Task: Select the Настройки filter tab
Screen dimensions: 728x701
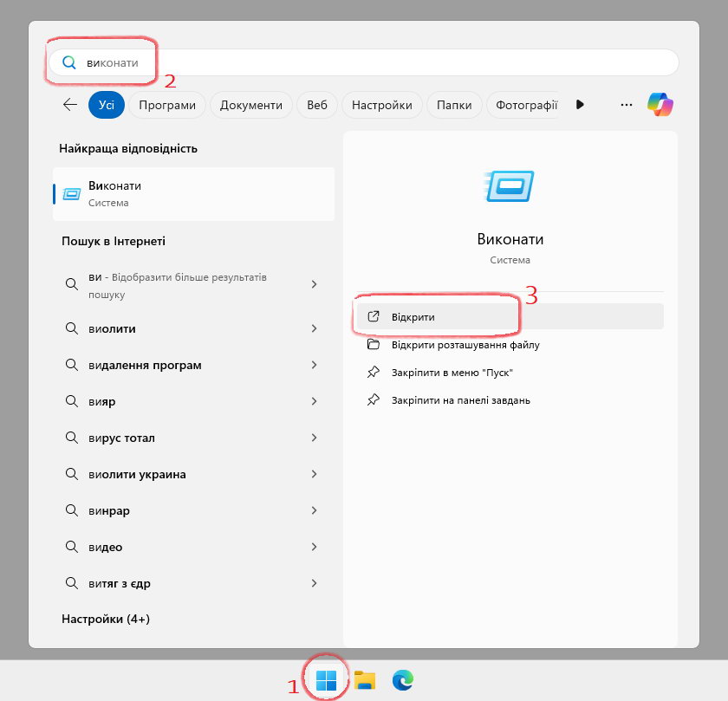Action: point(381,105)
